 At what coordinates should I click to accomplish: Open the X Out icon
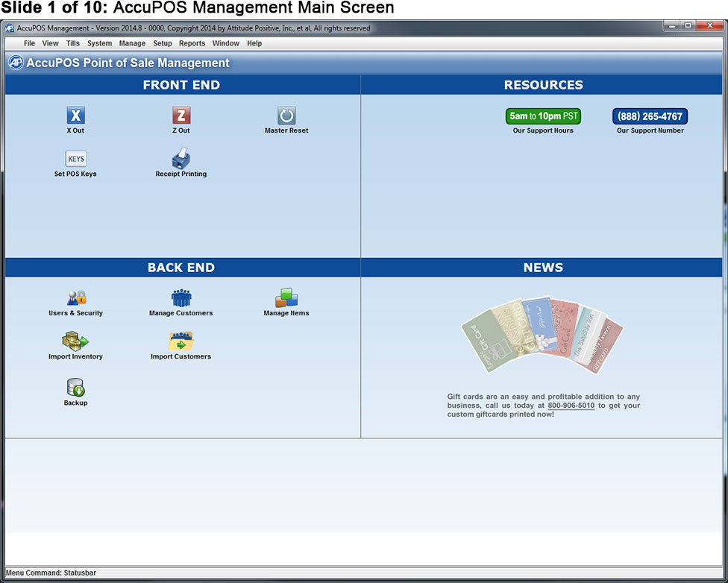coord(75,115)
